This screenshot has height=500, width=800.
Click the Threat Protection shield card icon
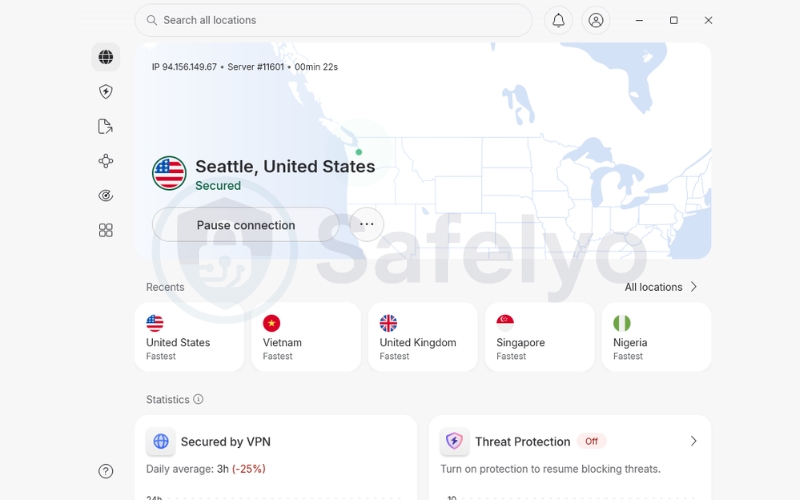click(455, 441)
